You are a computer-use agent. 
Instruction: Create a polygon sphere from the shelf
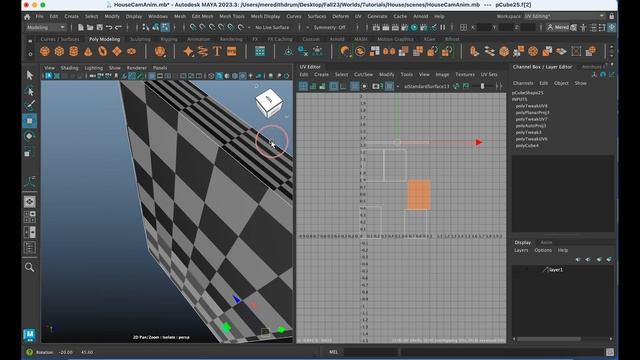45,51
